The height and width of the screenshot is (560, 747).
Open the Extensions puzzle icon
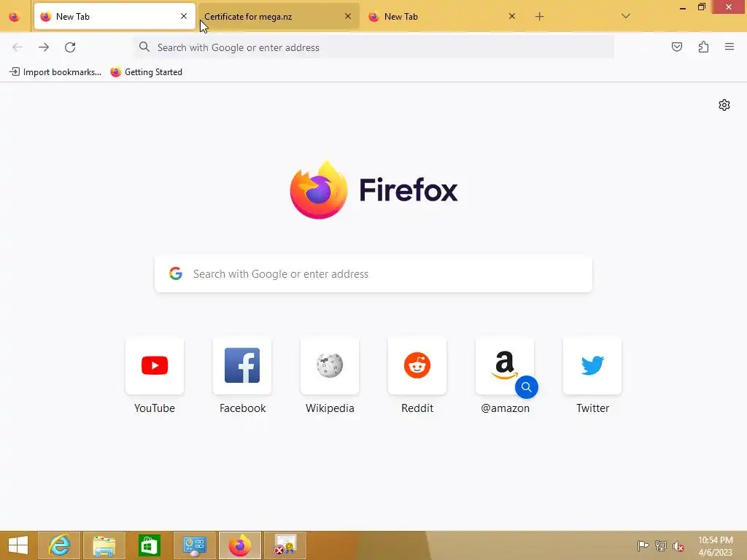tap(703, 47)
